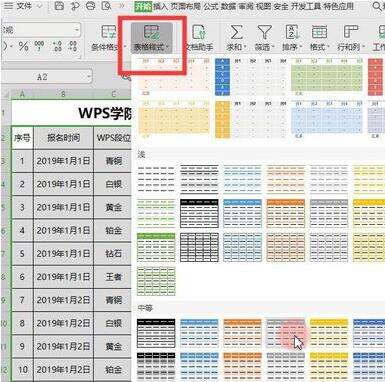Image resolution: width=385 pixels, height=382 pixels.
Task: Expand the 条件格式 dropdown arrow
Action: point(125,47)
